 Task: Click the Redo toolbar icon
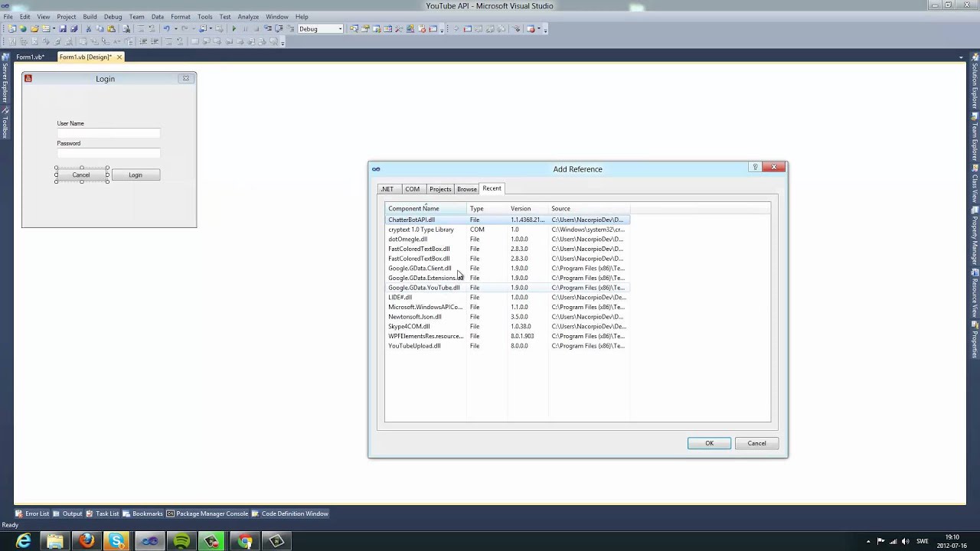(185, 29)
